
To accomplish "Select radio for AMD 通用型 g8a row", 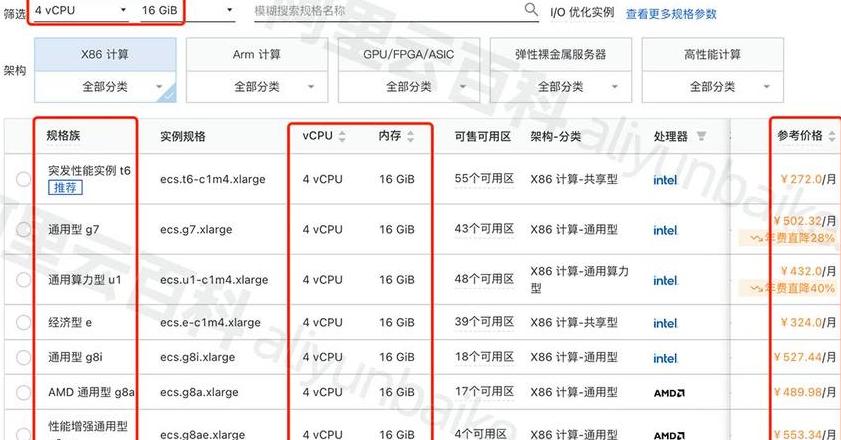I will tap(24, 392).
